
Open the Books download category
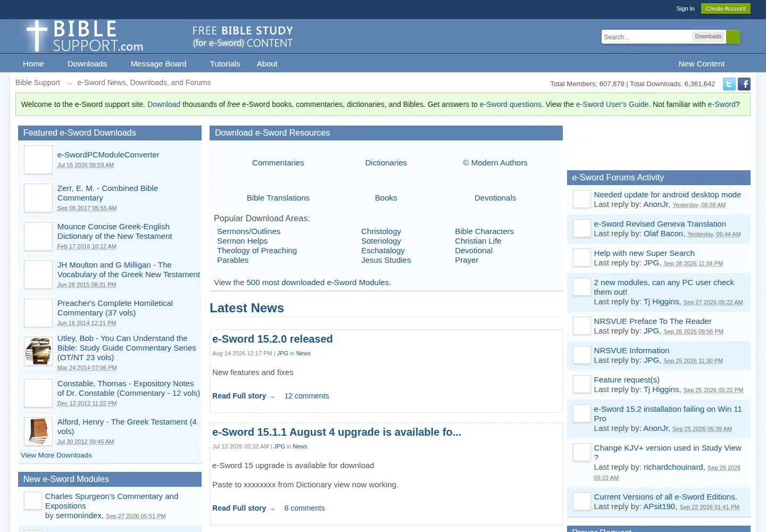coord(386,198)
